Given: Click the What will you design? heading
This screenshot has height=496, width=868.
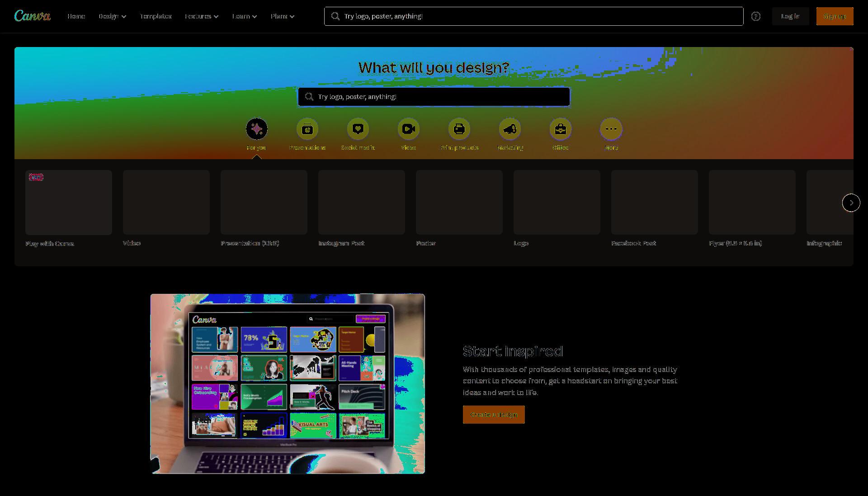Looking at the screenshot, I should tap(434, 68).
